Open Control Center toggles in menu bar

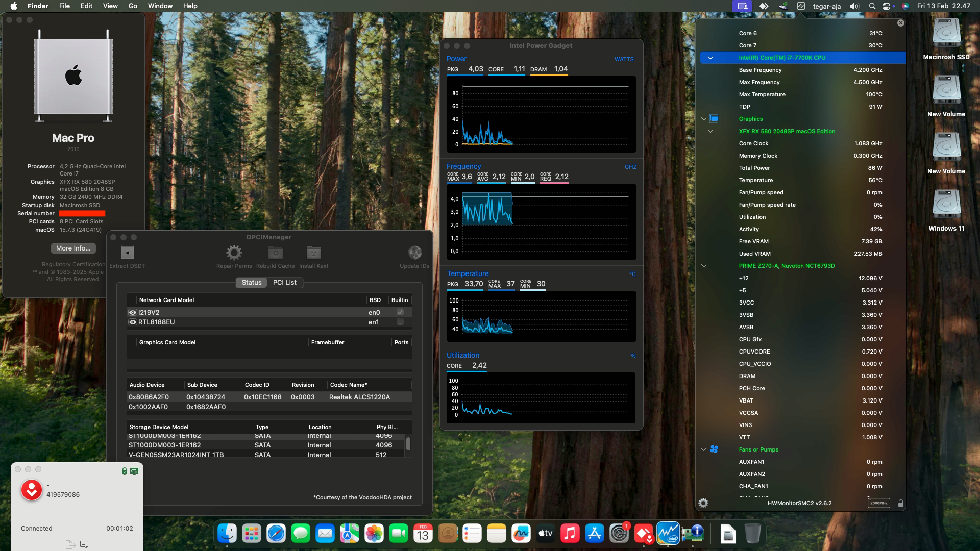tap(887, 6)
